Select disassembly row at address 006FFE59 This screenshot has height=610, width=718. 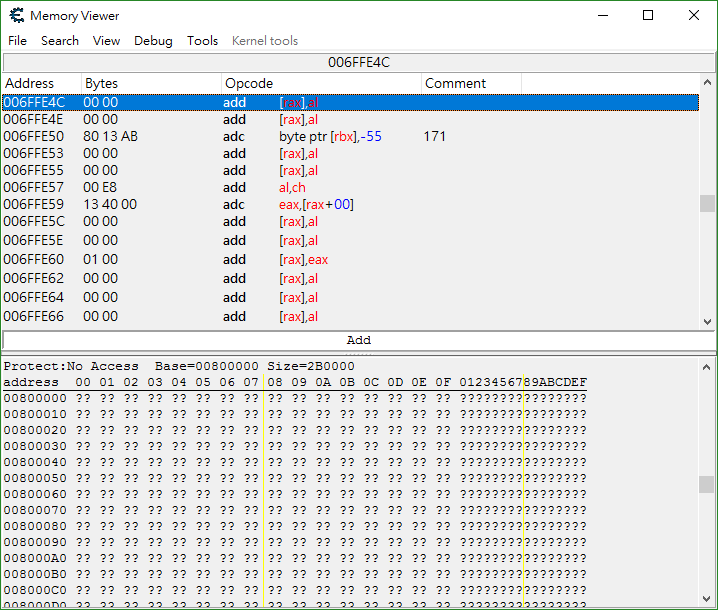(350, 204)
